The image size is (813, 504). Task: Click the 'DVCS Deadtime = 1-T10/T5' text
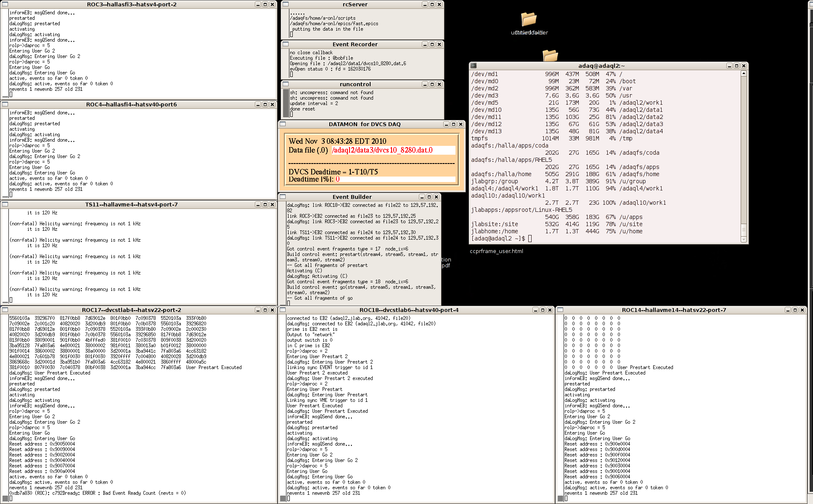333,172
